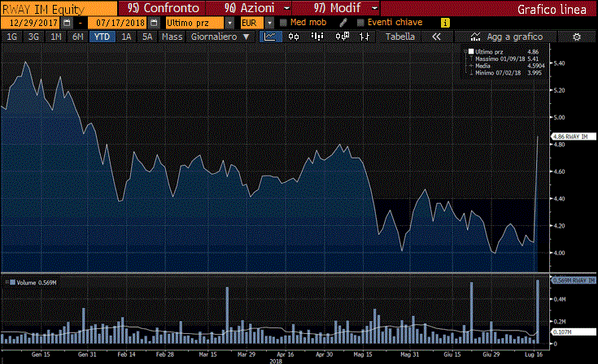Open the Tabella view button
This screenshot has width=598, height=364.
[399, 37]
